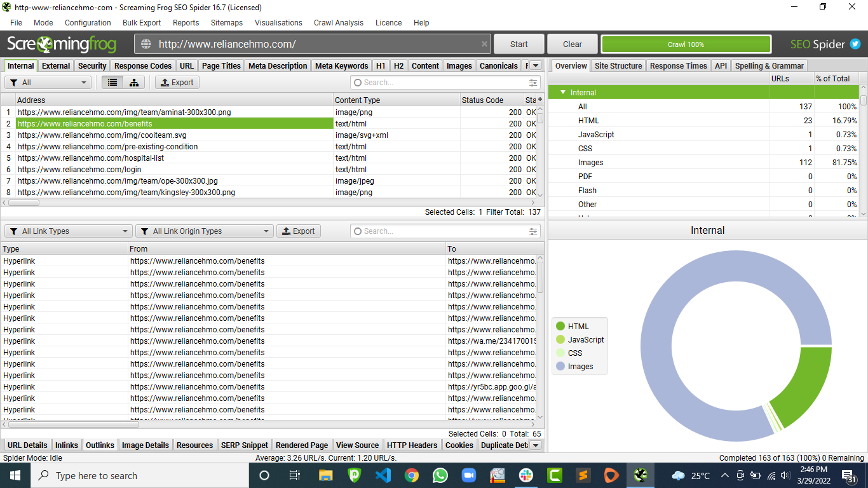Switch to the Inlinks tab
This screenshot has height=488, width=868.
pyautogui.click(x=67, y=445)
